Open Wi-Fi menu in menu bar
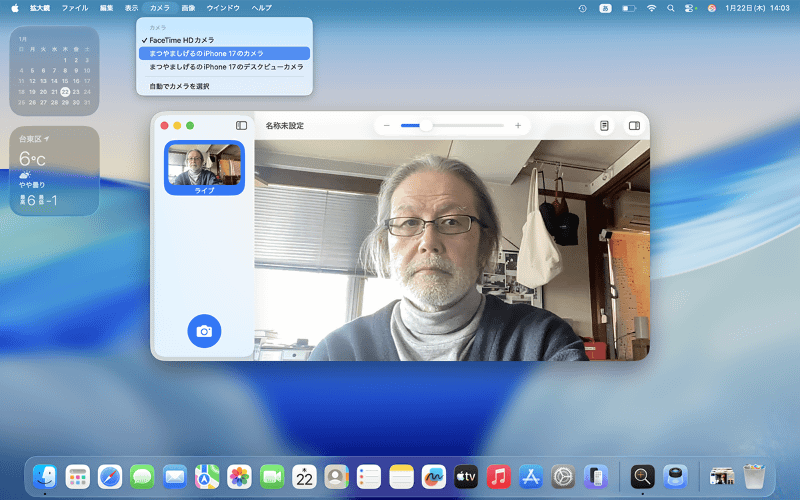The height and width of the screenshot is (500, 800). 652,8
